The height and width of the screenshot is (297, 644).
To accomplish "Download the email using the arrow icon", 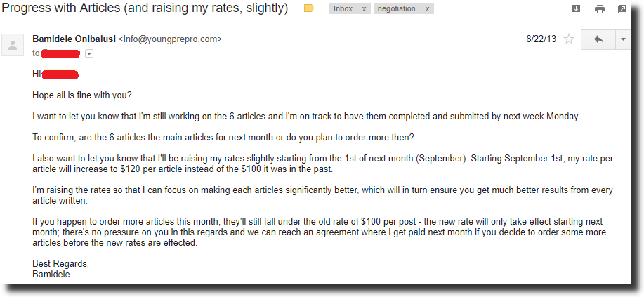I will point(576,9).
